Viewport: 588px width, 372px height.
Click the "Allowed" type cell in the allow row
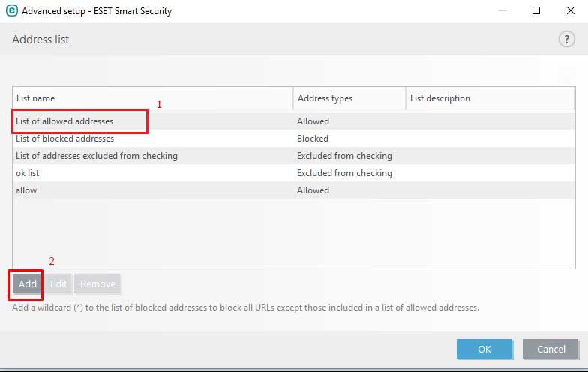coord(313,190)
